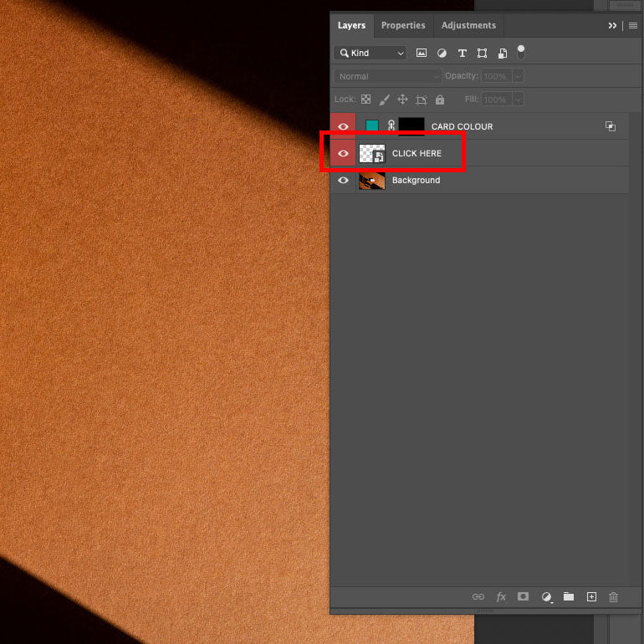Open the Layers panel menu
644x644 pixels.
point(633,25)
